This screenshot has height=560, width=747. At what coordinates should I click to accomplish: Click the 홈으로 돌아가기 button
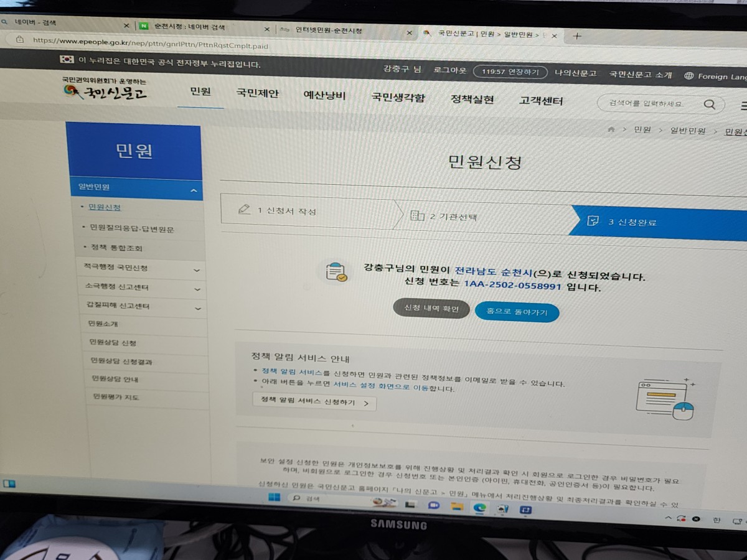(x=517, y=312)
